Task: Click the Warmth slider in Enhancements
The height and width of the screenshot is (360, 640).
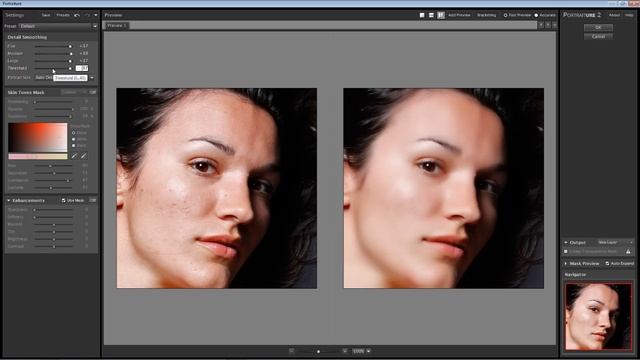Action: coord(53,224)
